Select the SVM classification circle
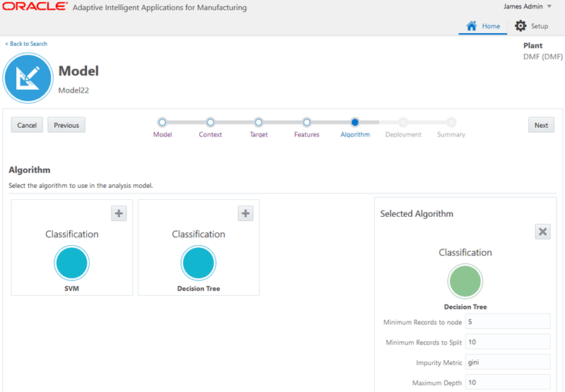The image size is (565, 392). 71,263
